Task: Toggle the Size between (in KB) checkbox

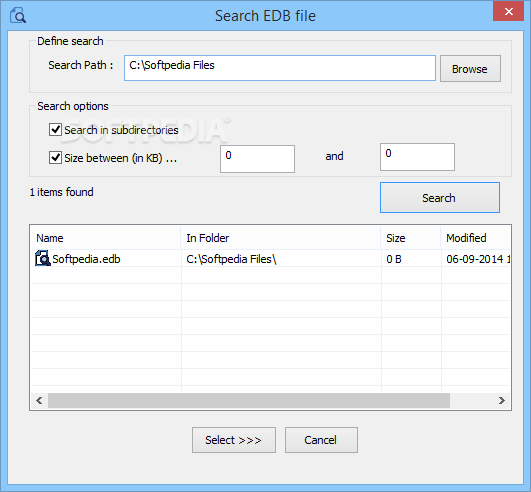Action: (55, 157)
